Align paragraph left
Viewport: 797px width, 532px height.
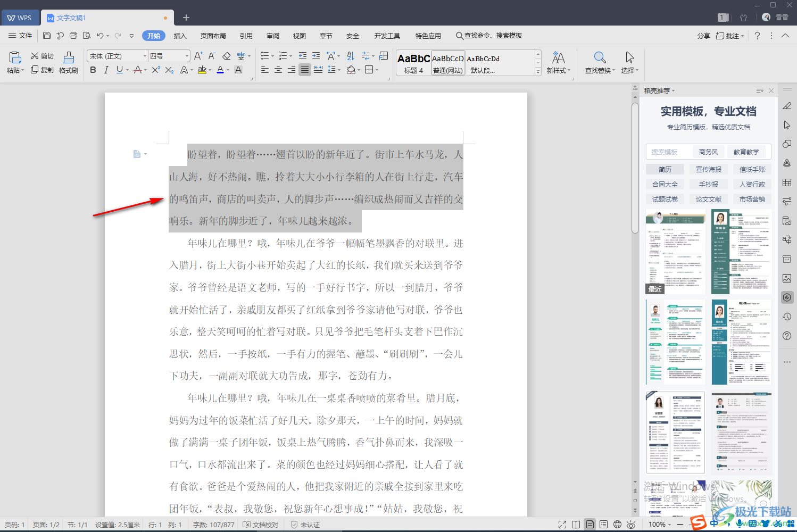pos(264,70)
